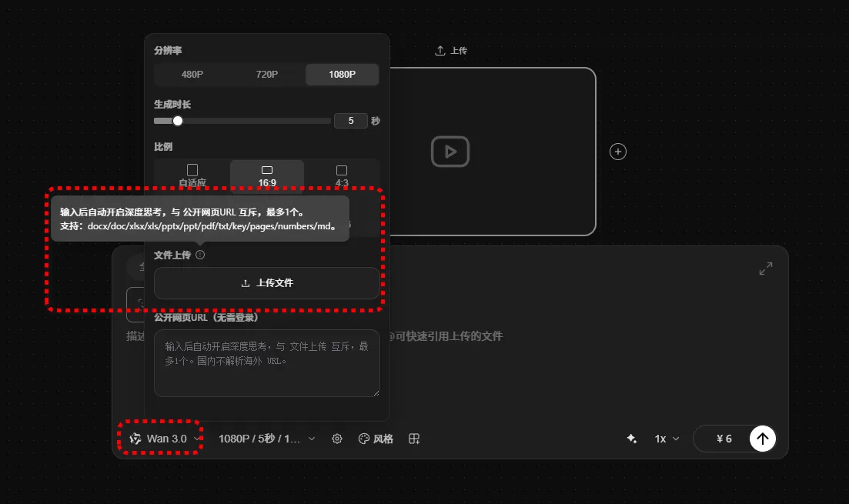Click the duration seconds value field
The width and height of the screenshot is (849, 504).
click(351, 121)
